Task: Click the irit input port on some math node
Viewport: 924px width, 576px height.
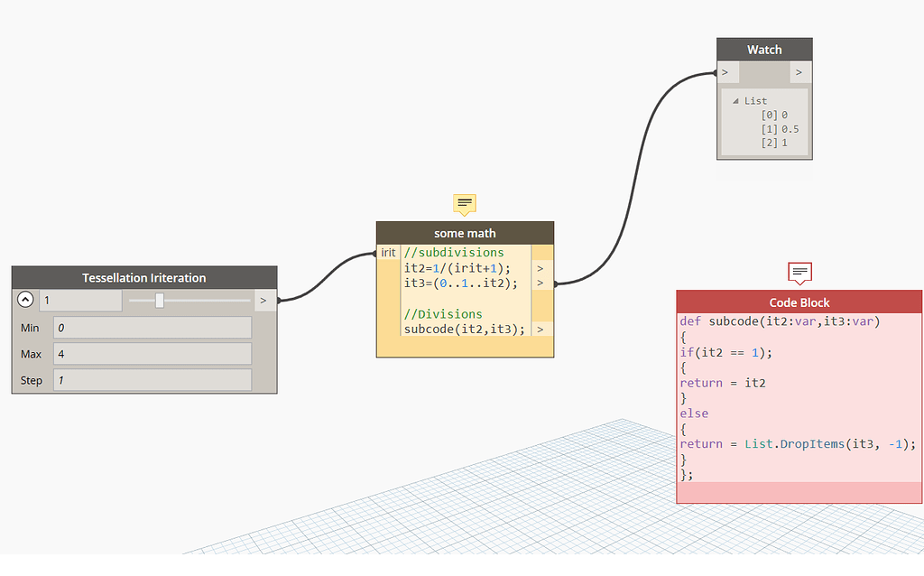Action: coord(388,253)
